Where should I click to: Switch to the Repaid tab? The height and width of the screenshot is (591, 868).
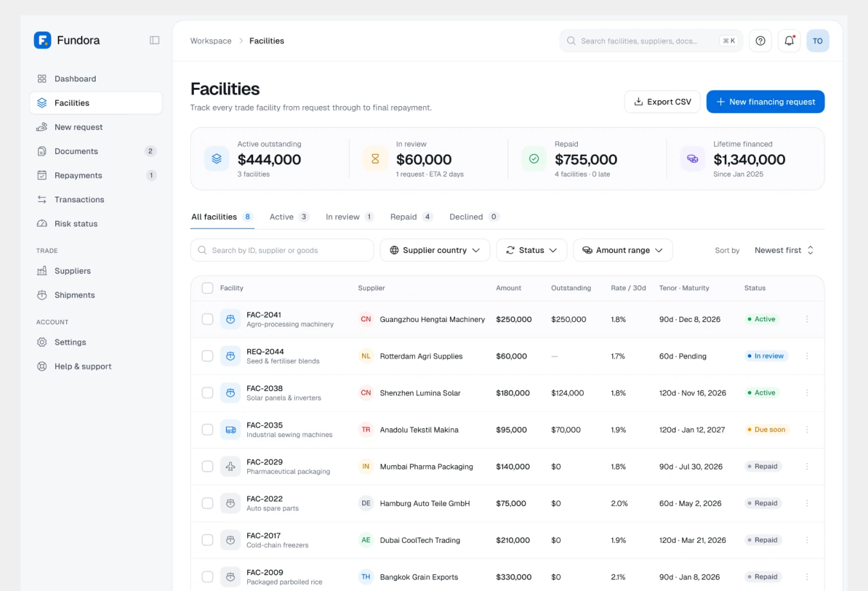click(x=412, y=217)
